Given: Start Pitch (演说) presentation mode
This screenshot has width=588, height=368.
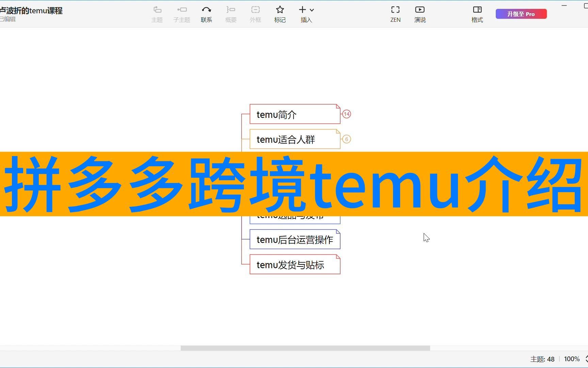Looking at the screenshot, I should click(x=420, y=14).
